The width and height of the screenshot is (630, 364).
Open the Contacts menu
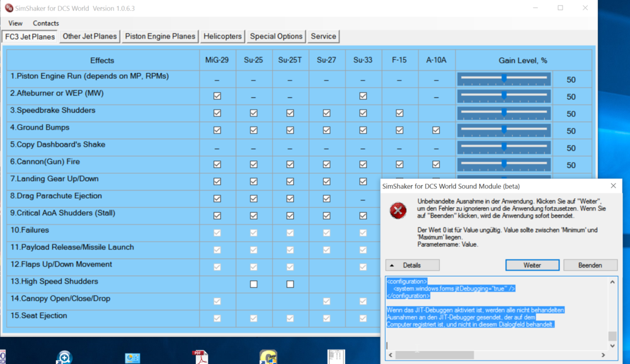46,23
